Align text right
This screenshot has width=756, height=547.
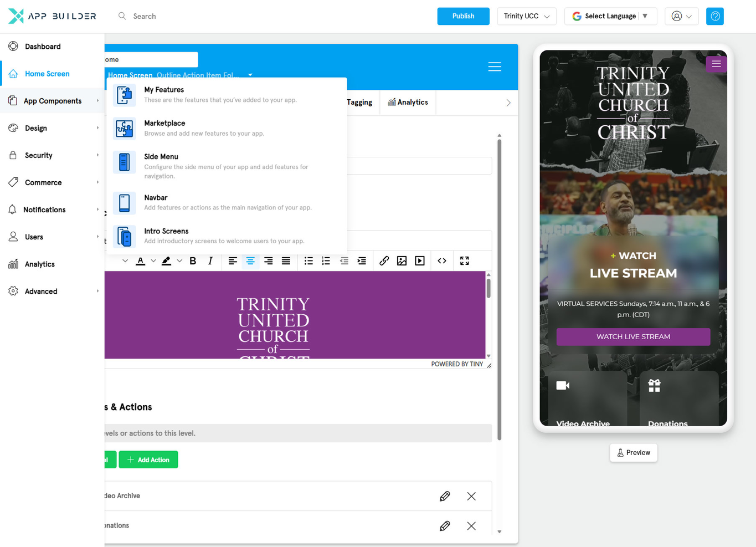point(268,261)
